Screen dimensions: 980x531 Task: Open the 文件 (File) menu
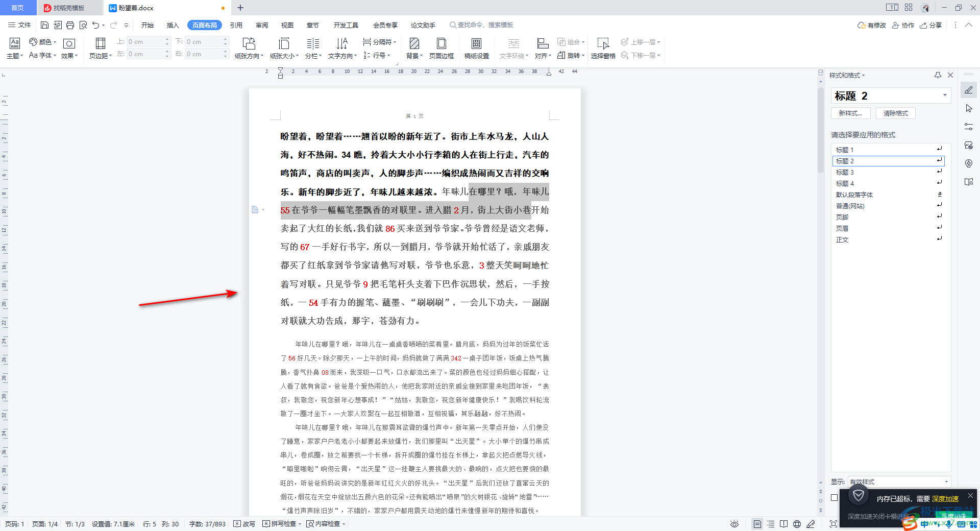click(19, 25)
